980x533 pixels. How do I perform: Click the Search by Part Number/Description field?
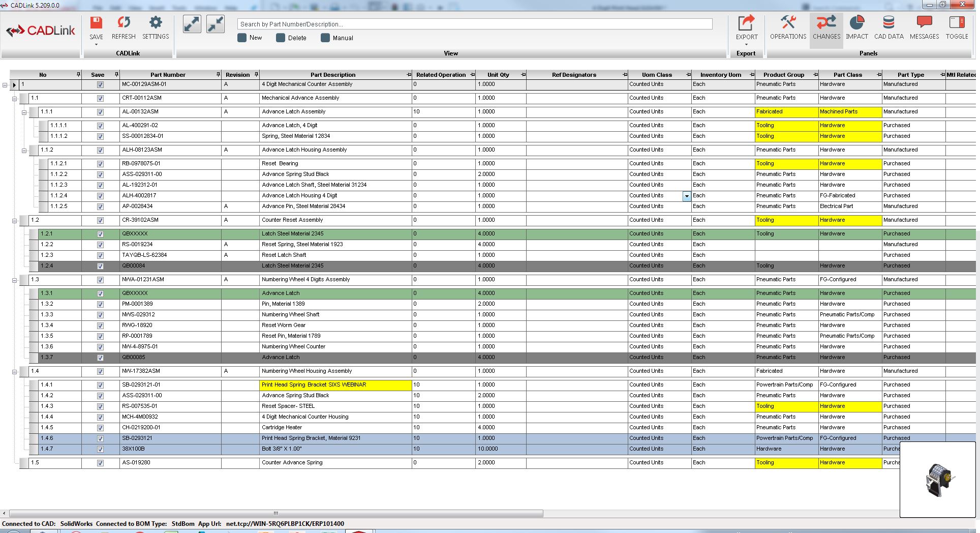coord(474,24)
